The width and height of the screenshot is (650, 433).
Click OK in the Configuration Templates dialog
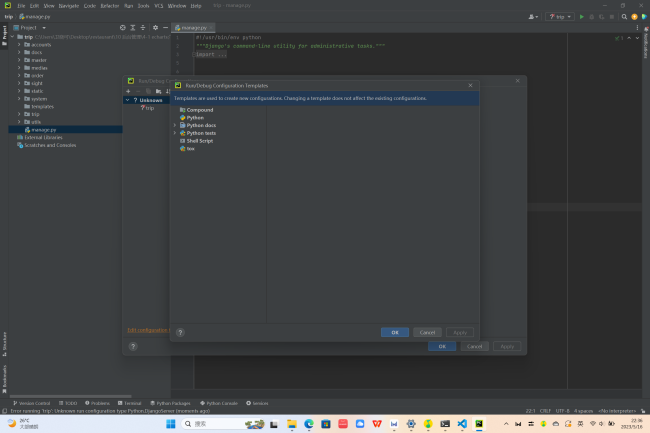point(395,332)
